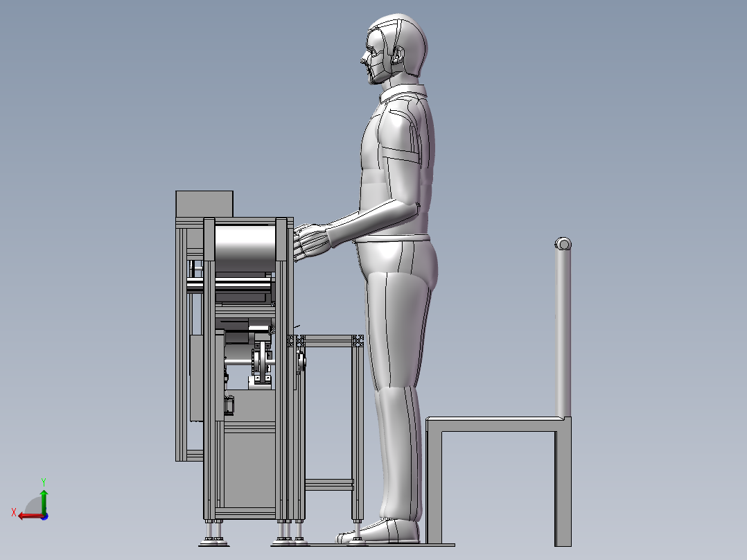Click the blue Z axis dot on triad

point(45,516)
